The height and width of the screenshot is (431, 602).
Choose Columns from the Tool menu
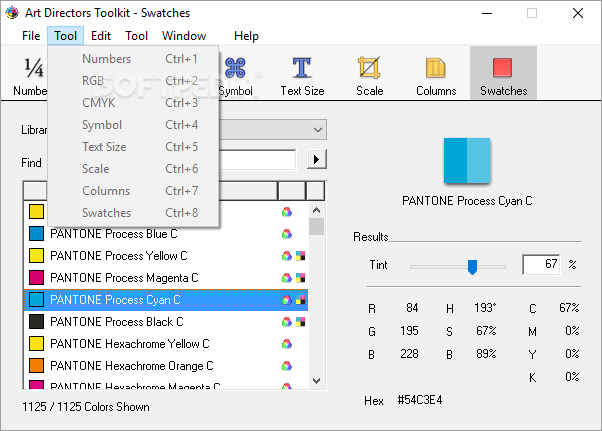pos(133,191)
